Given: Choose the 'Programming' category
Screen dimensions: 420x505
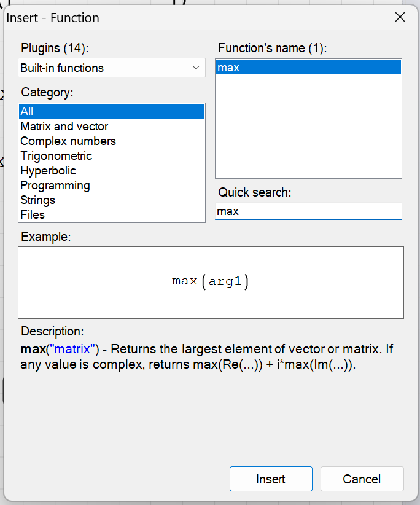Looking at the screenshot, I should pyautogui.click(x=55, y=186).
